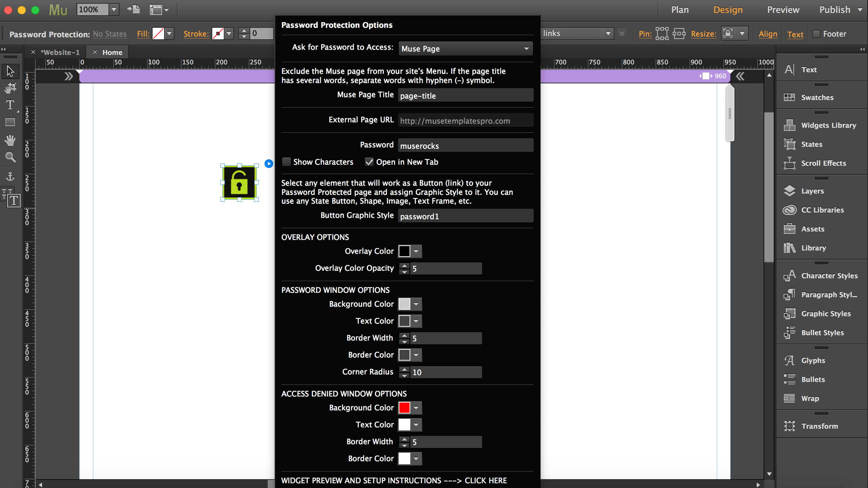Select the Rectangle tool
The width and height of the screenshot is (868, 488).
point(10,122)
